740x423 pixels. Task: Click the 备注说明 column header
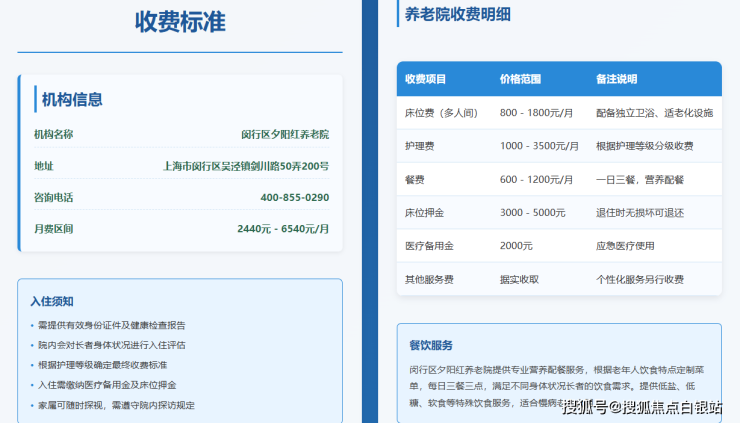tap(616, 79)
